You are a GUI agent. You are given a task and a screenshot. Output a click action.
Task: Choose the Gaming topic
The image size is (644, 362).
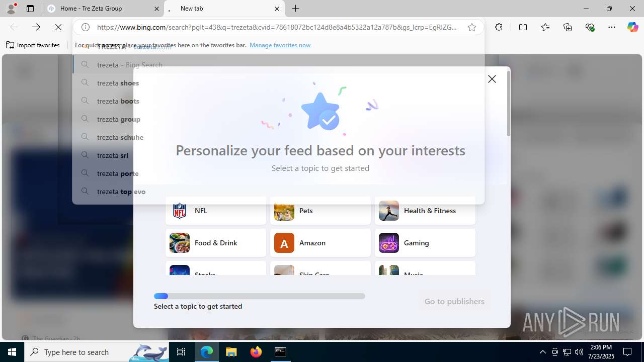click(425, 243)
